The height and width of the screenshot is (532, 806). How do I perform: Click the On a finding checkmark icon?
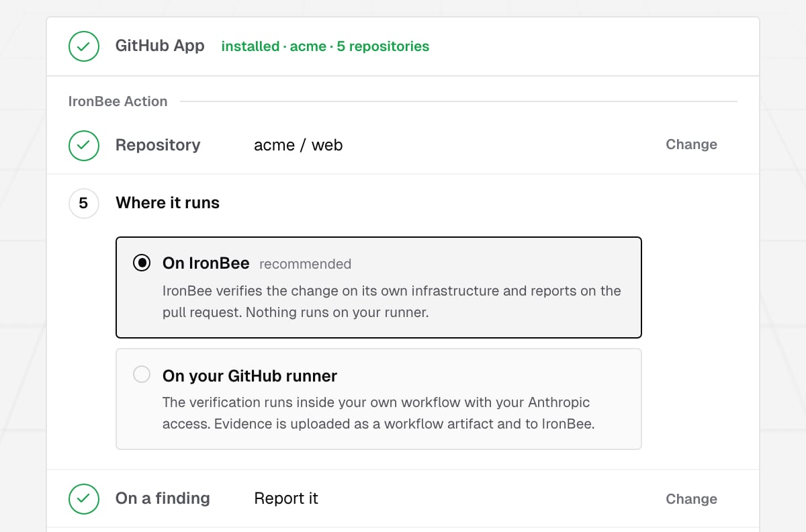pos(84,498)
